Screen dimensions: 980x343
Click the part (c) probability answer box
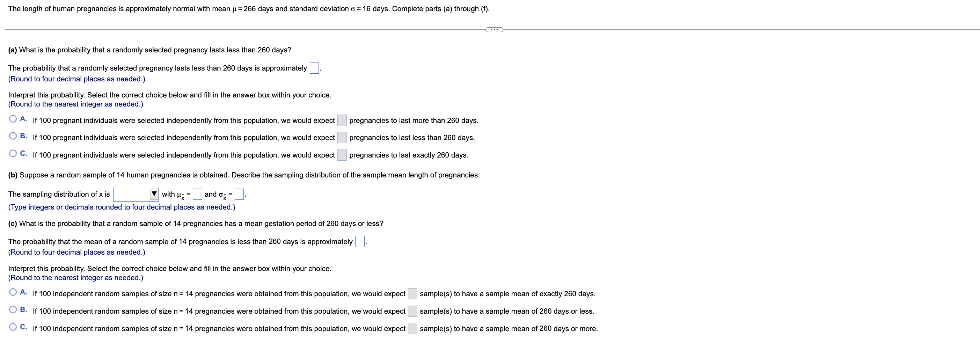pos(360,242)
